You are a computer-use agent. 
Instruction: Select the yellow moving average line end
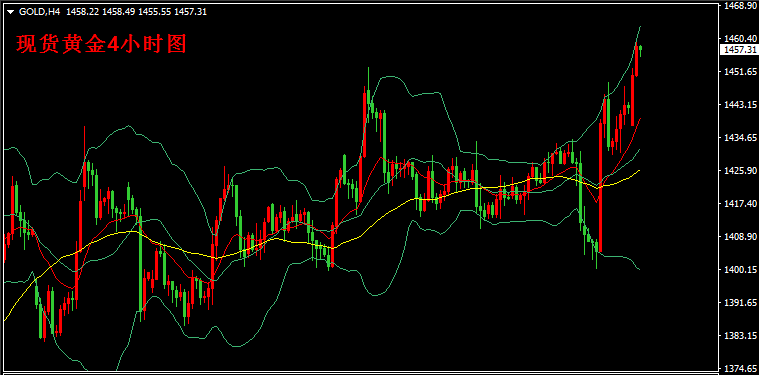tap(638, 171)
